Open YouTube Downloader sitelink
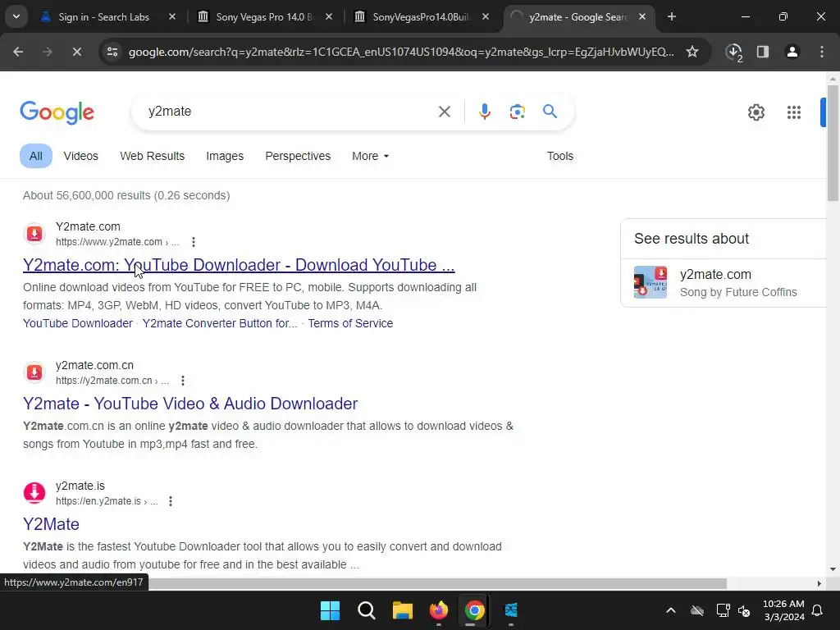This screenshot has height=630, width=840. [78, 323]
